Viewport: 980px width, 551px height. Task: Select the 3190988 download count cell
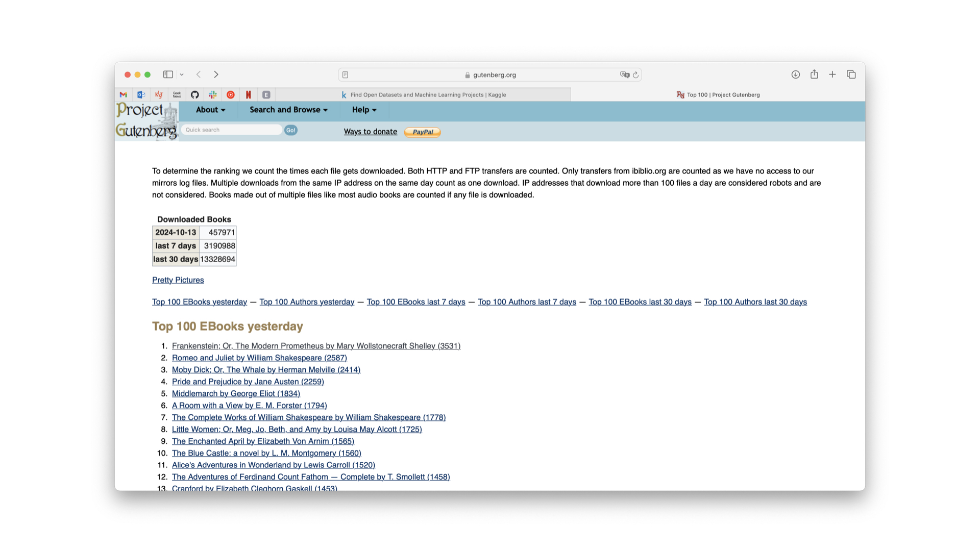(218, 246)
